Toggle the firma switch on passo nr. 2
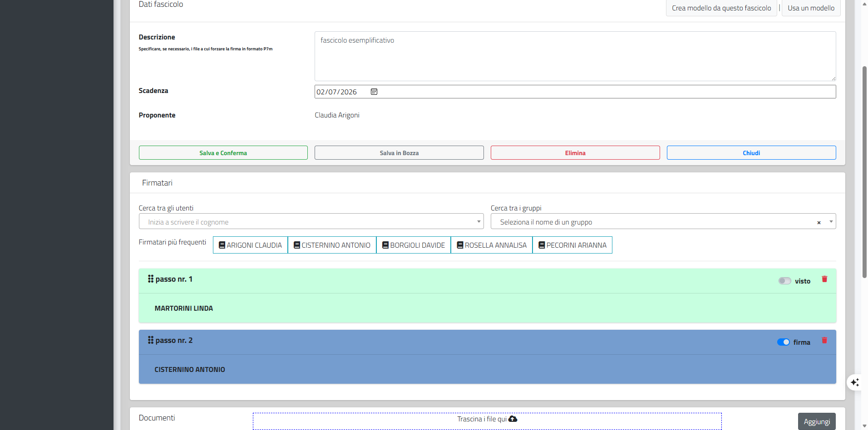The image size is (868, 430). click(783, 342)
